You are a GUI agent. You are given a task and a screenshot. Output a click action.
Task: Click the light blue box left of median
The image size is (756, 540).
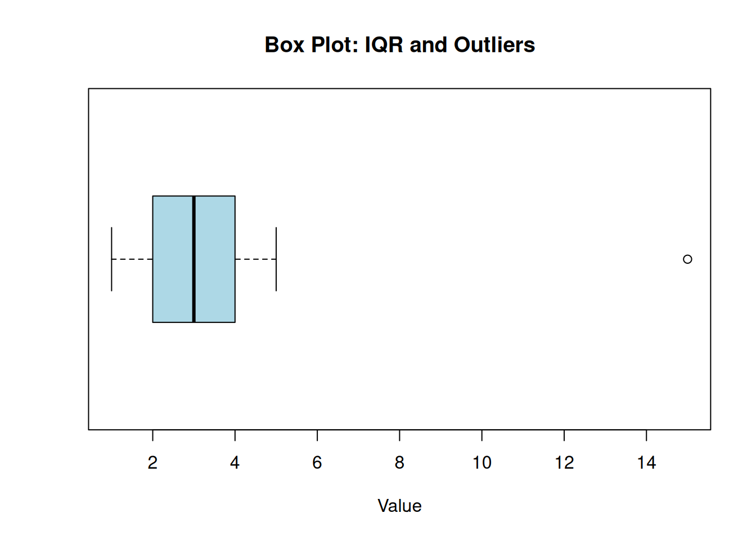pos(173,259)
